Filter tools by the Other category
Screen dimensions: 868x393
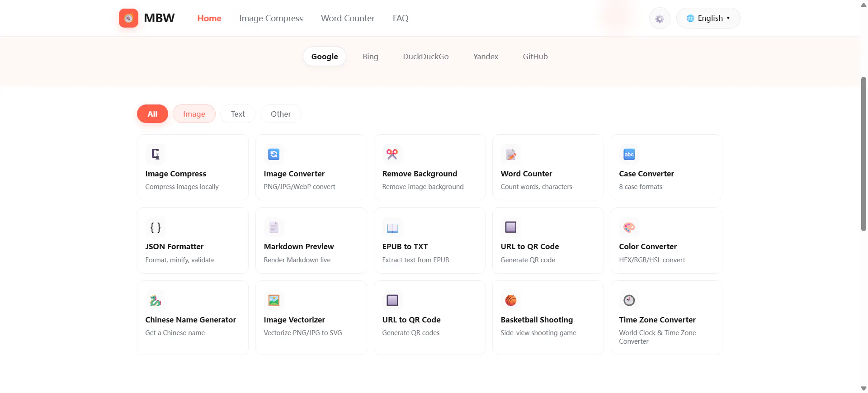(x=281, y=114)
